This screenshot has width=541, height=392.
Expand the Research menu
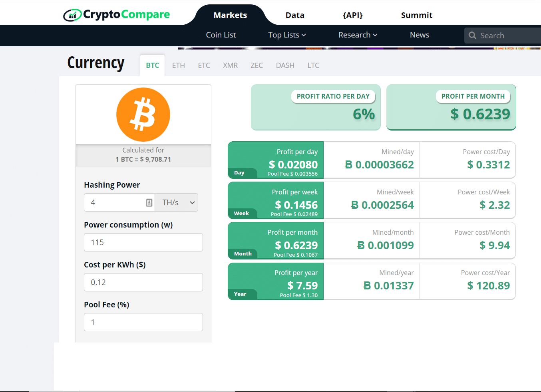[x=357, y=35]
